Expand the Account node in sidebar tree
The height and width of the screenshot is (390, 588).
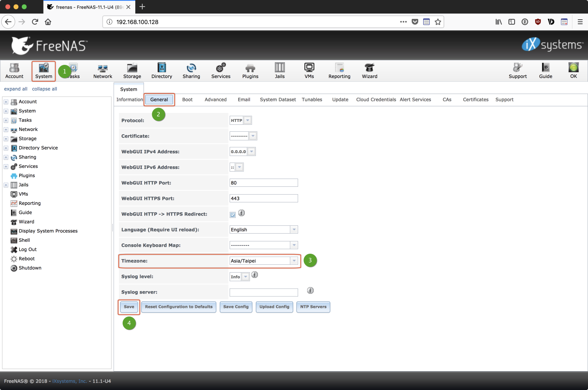tap(6, 102)
